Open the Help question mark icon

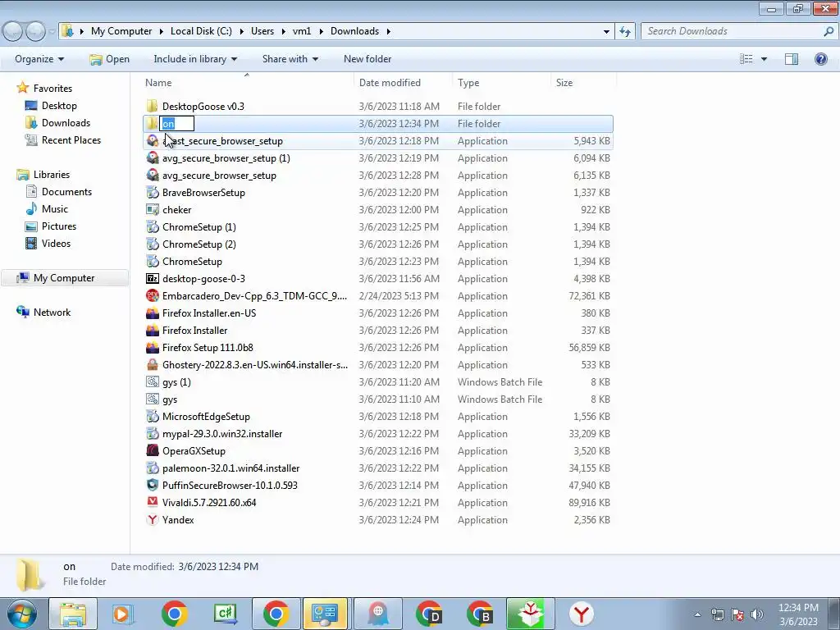(x=820, y=59)
